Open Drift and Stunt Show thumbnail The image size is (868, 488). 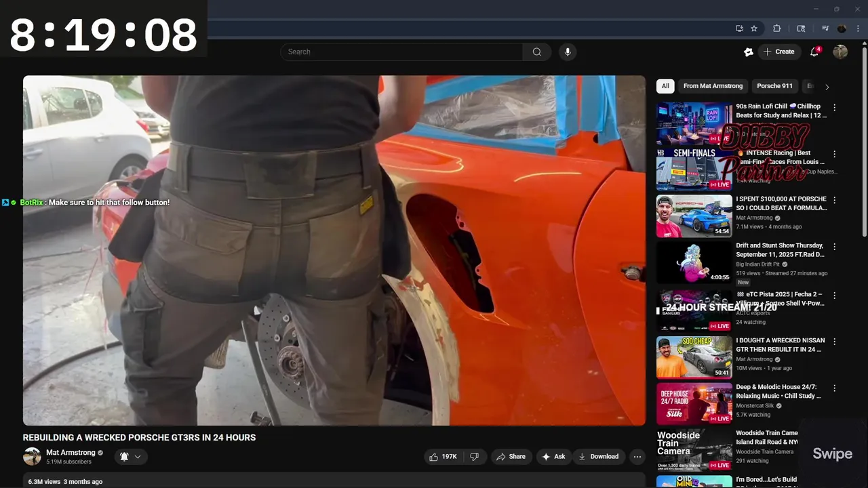click(x=694, y=262)
